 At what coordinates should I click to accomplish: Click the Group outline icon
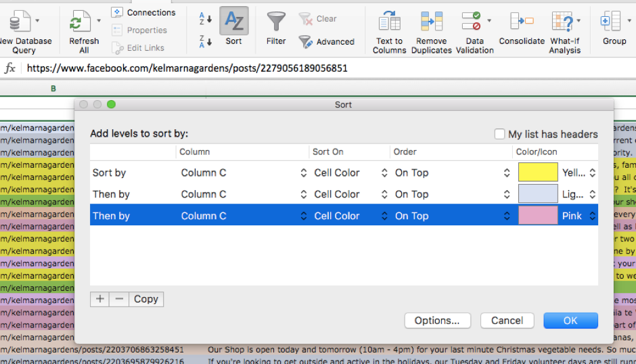[612, 21]
